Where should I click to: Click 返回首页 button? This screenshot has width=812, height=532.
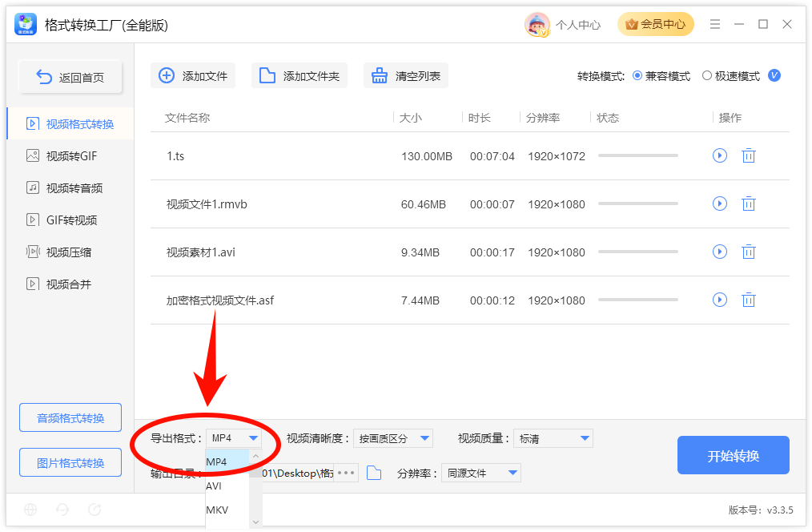click(70, 77)
